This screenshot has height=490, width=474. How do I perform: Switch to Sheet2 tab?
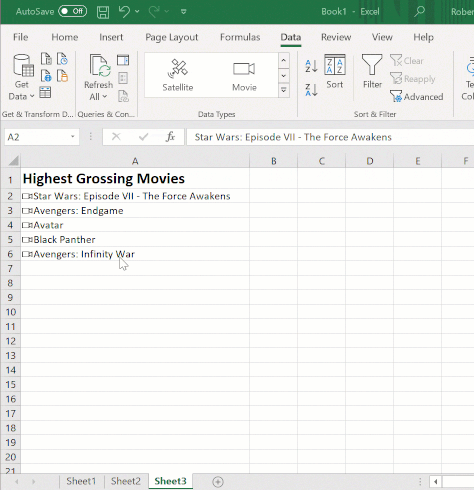tap(126, 481)
